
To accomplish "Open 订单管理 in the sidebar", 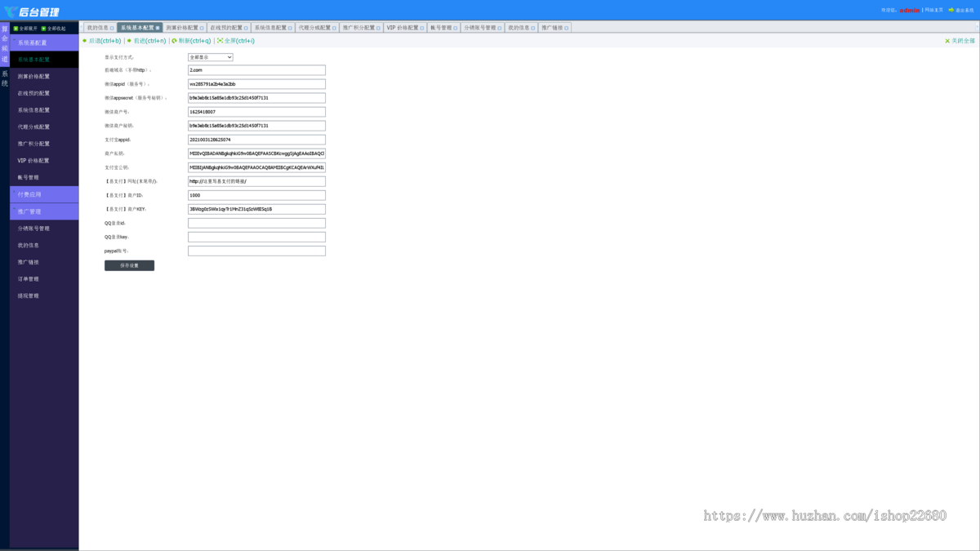I will (44, 279).
